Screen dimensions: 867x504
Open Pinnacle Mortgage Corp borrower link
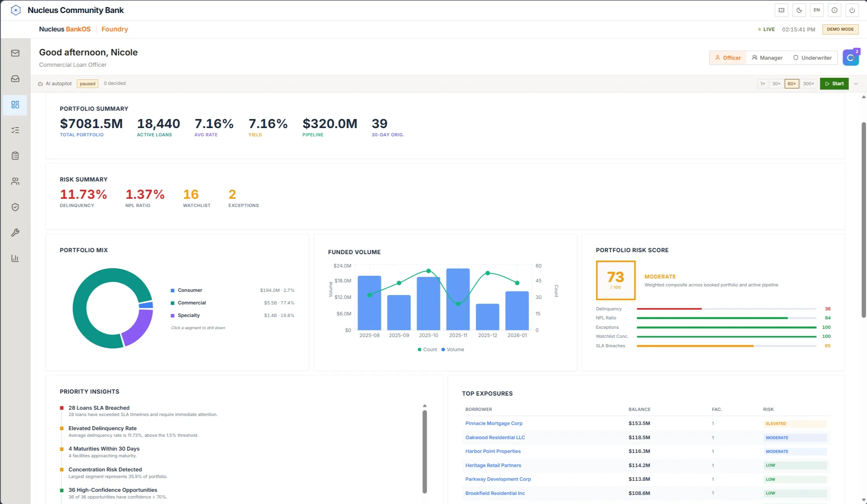pos(494,423)
